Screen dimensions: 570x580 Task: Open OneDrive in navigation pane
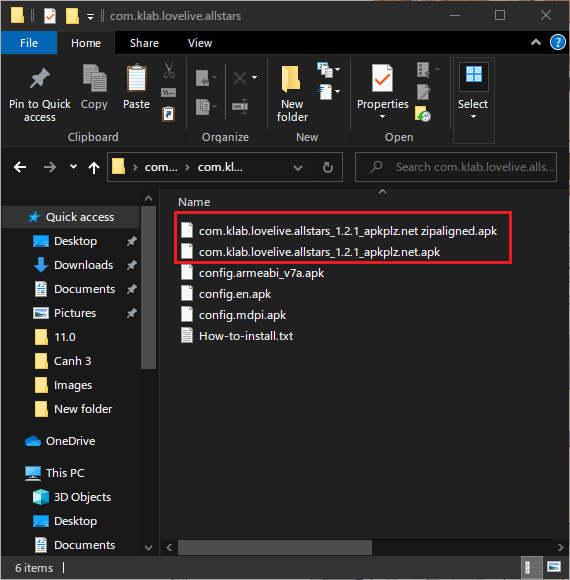61,441
